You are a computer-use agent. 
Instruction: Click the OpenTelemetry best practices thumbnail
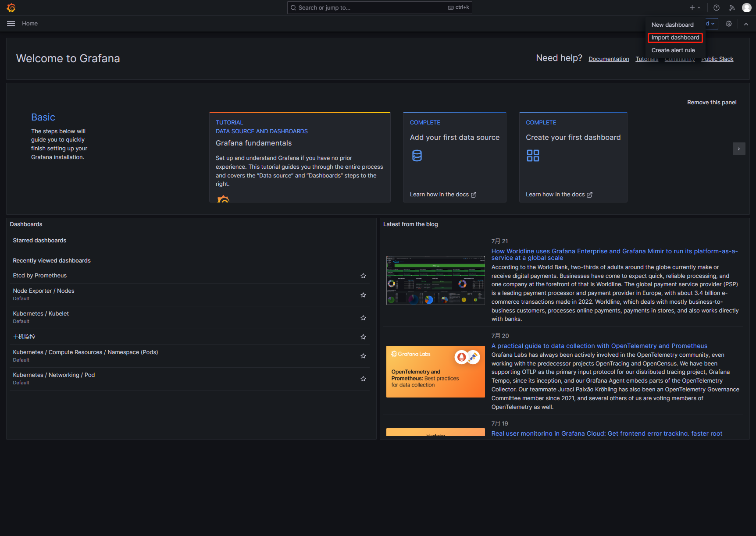point(435,372)
